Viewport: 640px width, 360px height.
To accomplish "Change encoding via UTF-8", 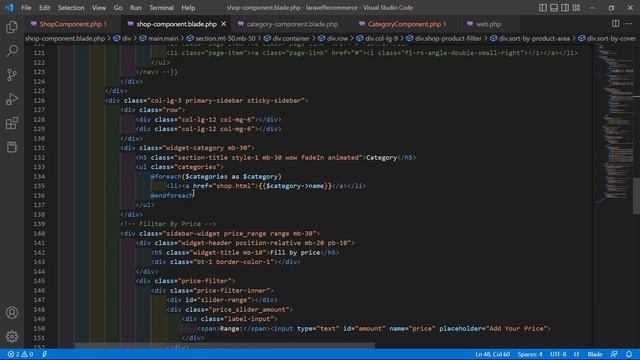I will click(x=558, y=354).
